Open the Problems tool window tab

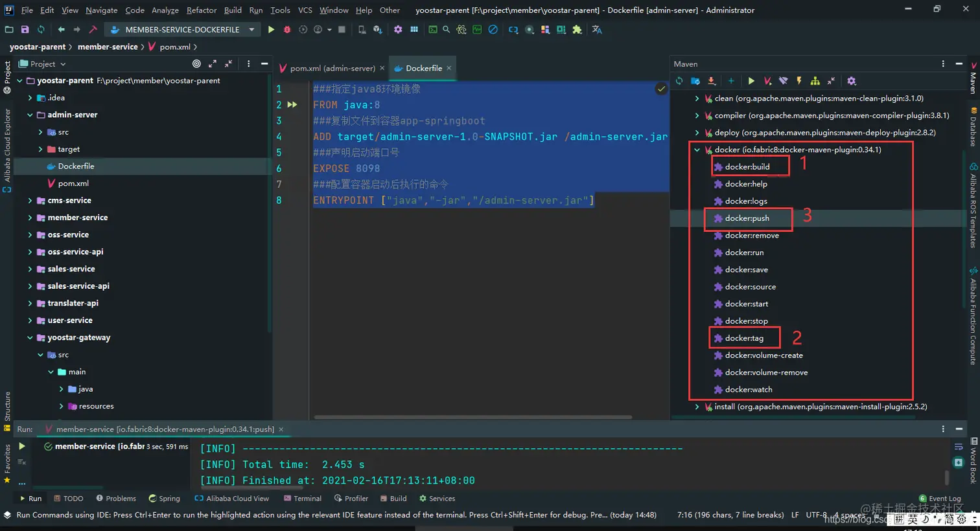(116, 498)
